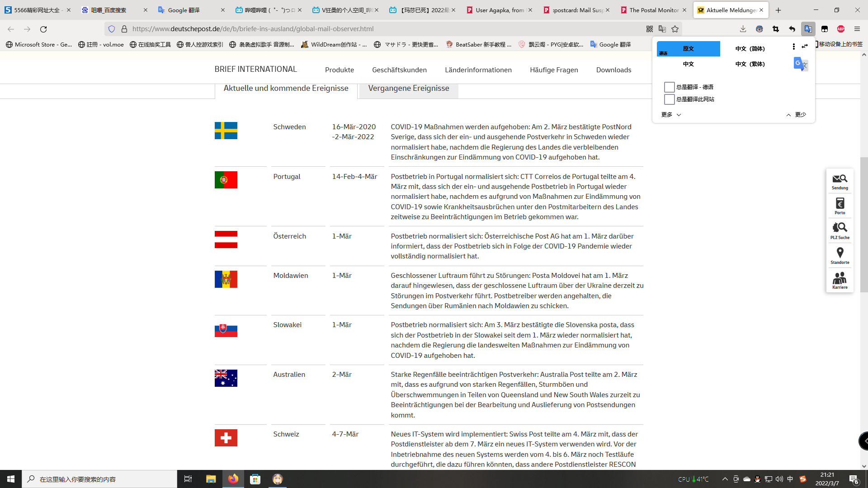Reload the page with the refresh icon
Image resolution: width=868 pixels, height=488 pixels.
(43, 29)
